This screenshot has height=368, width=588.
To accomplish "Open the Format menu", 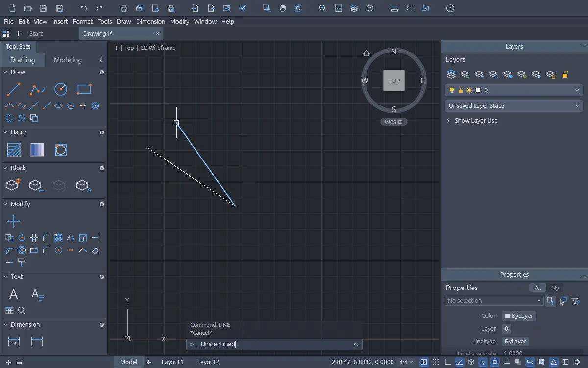I will tap(83, 22).
